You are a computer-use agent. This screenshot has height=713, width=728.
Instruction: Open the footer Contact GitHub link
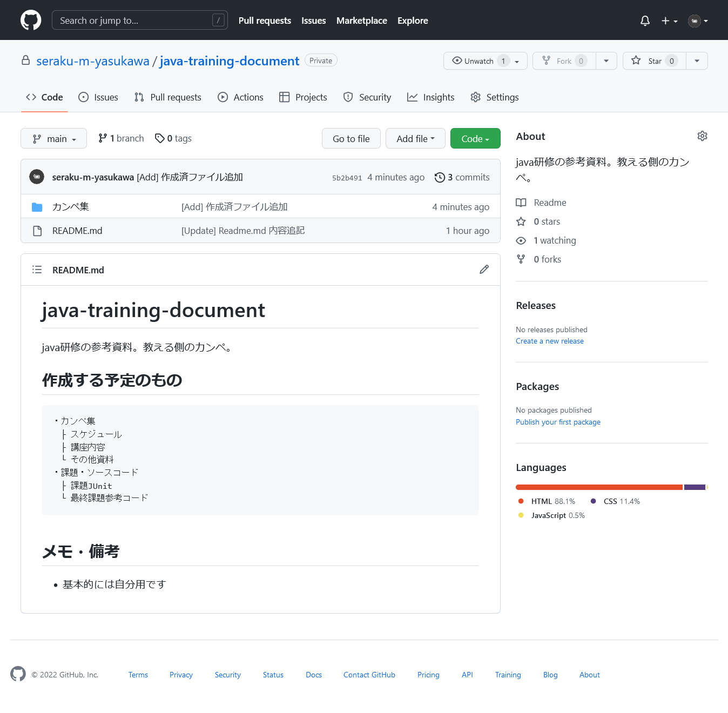369,675
